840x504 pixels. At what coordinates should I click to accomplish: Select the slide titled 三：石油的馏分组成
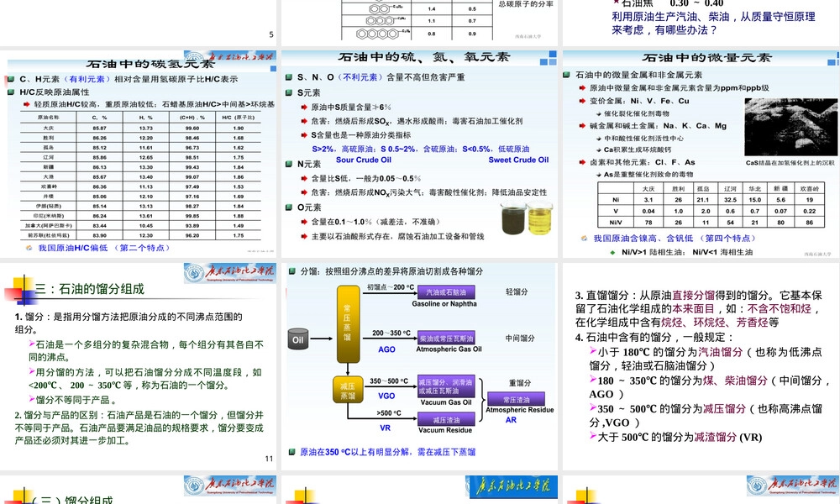click(139, 365)
